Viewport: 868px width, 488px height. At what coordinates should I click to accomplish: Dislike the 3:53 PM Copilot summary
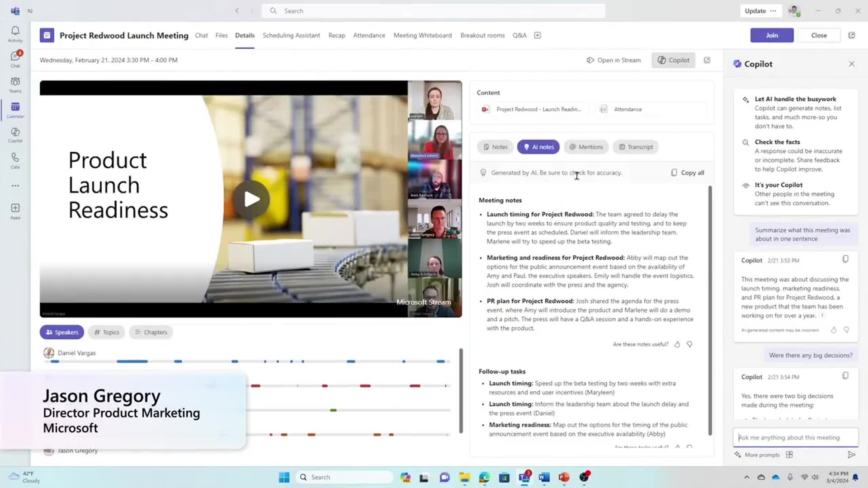point(846,330)
